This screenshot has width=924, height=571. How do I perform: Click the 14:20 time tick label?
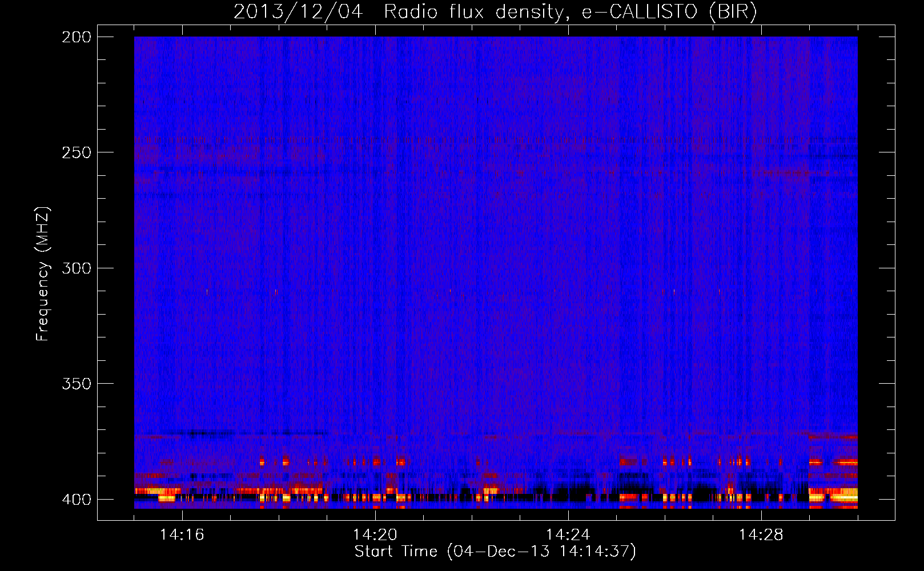pyautogui.click(x=375, y=535)
